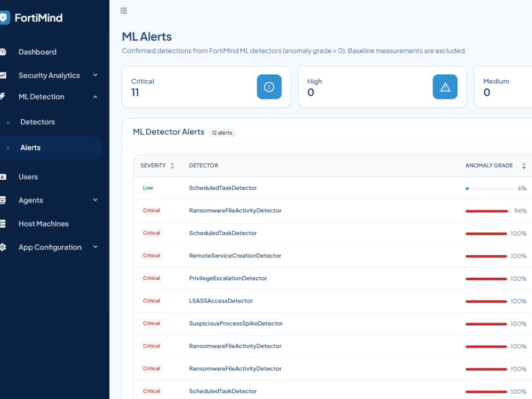Viewport: 532px width, 399px height.
Task: Open the Security Analytics menu label
Action: [49, 76]
